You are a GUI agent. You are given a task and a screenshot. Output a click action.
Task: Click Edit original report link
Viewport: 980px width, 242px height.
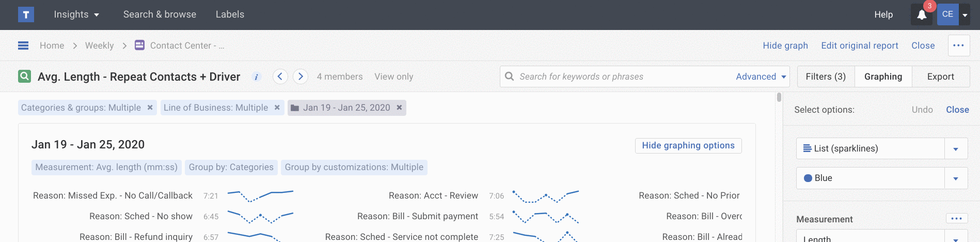859,46
